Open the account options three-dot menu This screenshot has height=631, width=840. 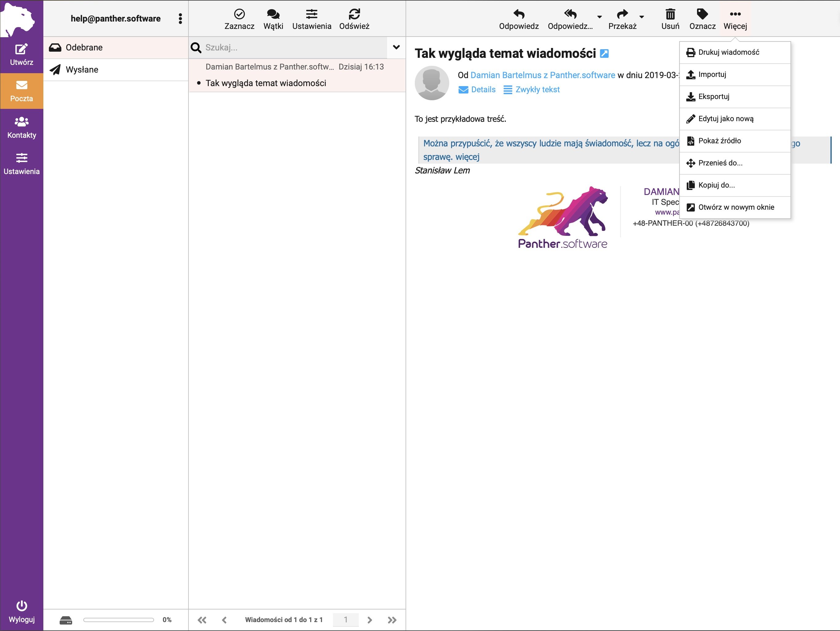(180, 19)
